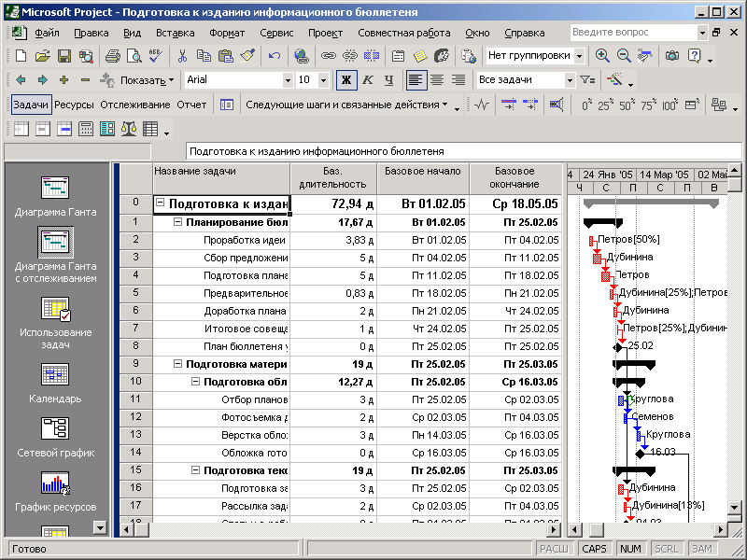Toggle bold formatting Ж

point(346,80)
